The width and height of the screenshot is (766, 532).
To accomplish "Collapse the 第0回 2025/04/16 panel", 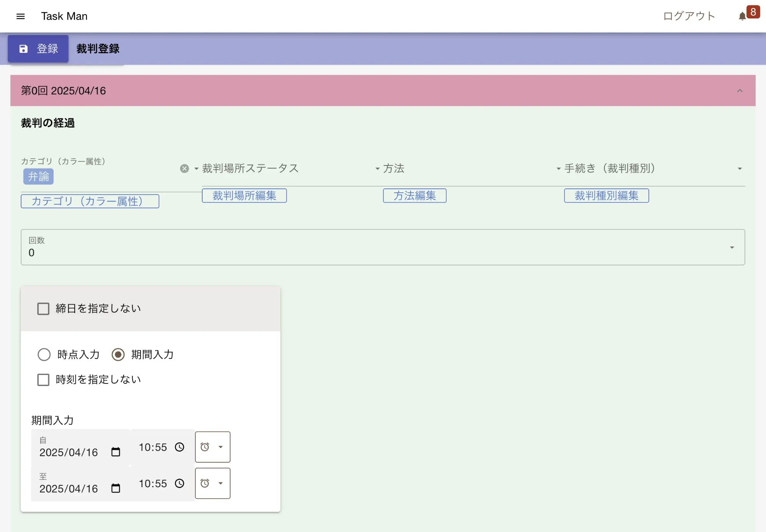I will pos(740,91).
